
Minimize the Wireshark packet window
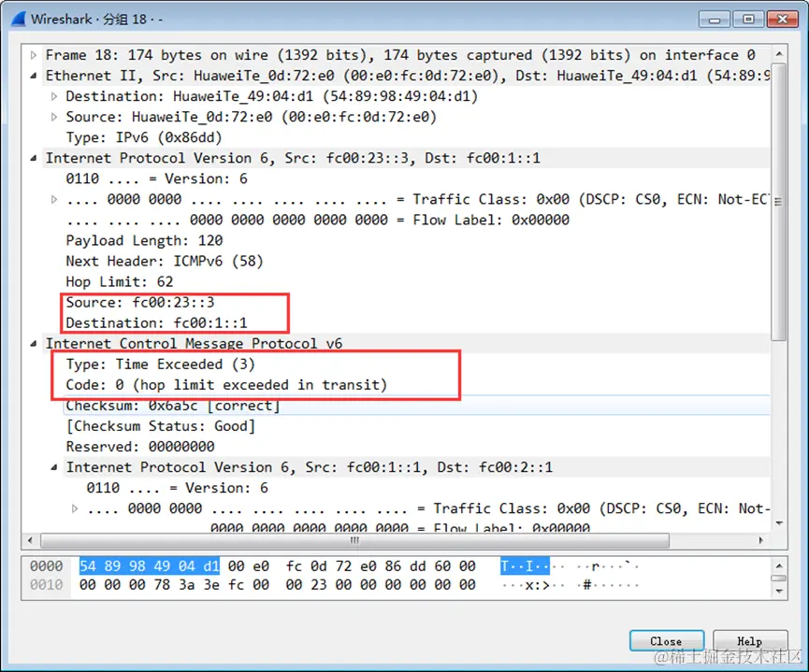pos(715,20)
